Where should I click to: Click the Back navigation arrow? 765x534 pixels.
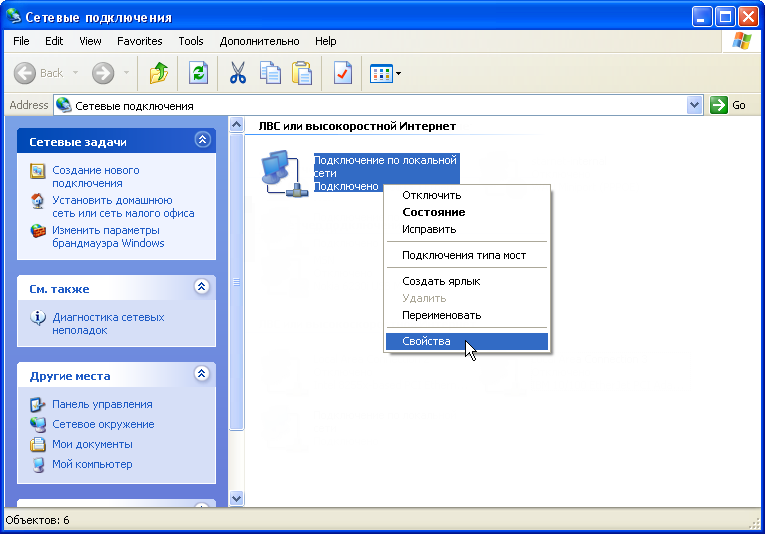point(24,73)
